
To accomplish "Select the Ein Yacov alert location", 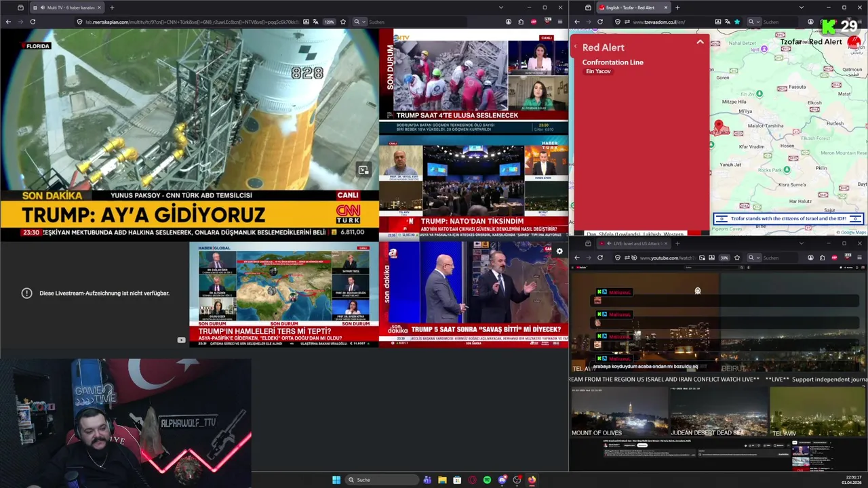I will tap(598, 71).
